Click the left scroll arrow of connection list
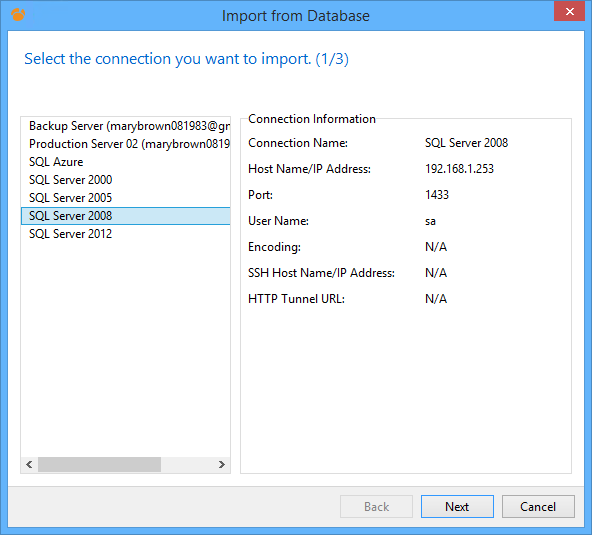592x535 pixels. 29,464
